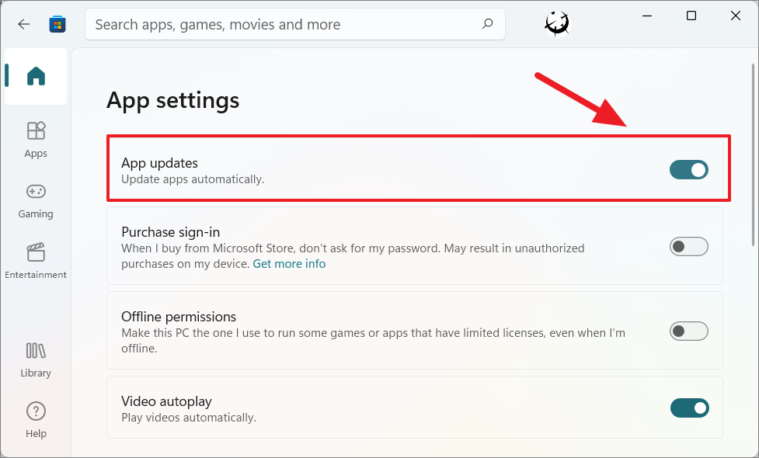Maximize the Microsoft Store window
The width and height of the screenshot is (759, 458).
click(x=691, y=16)
